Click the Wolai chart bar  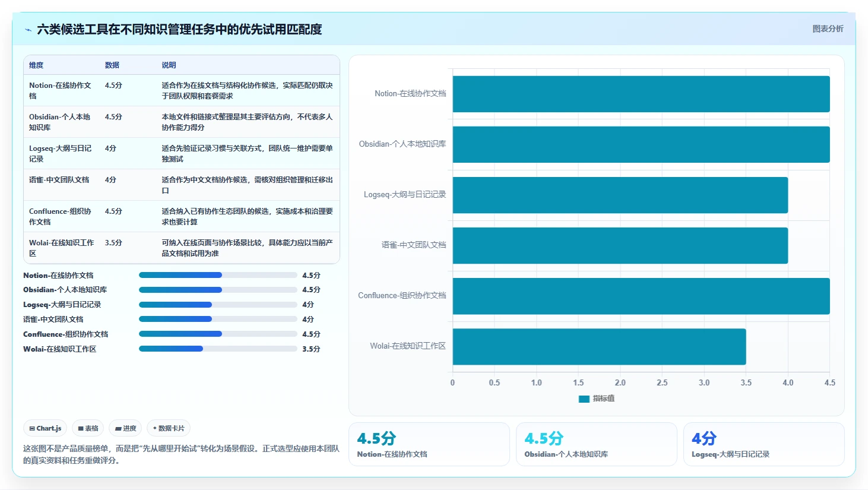coord(599,346)
